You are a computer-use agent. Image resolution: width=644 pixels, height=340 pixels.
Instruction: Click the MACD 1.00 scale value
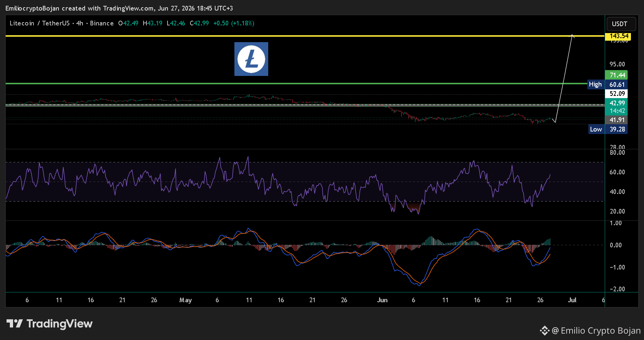tap(616, 223)
